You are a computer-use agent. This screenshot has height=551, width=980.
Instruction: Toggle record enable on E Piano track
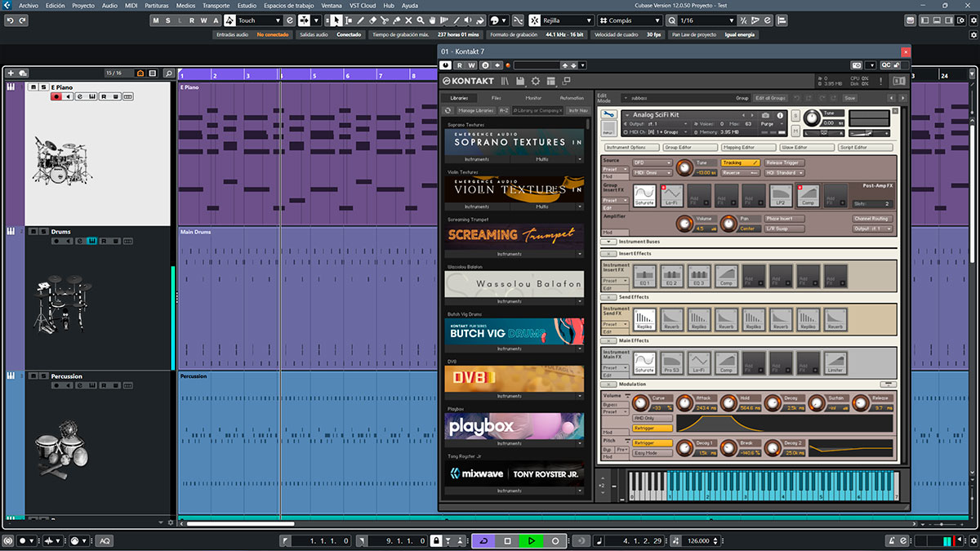point(56,96)
